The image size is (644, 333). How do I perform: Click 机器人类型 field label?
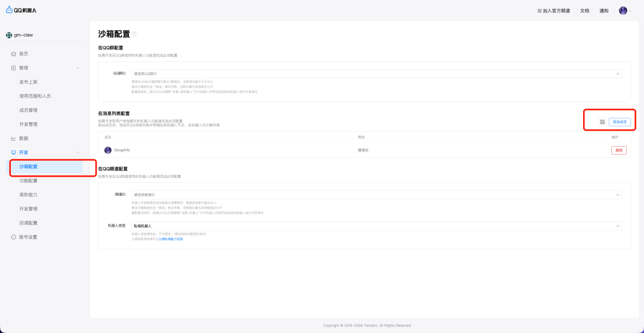click(116, 226)
